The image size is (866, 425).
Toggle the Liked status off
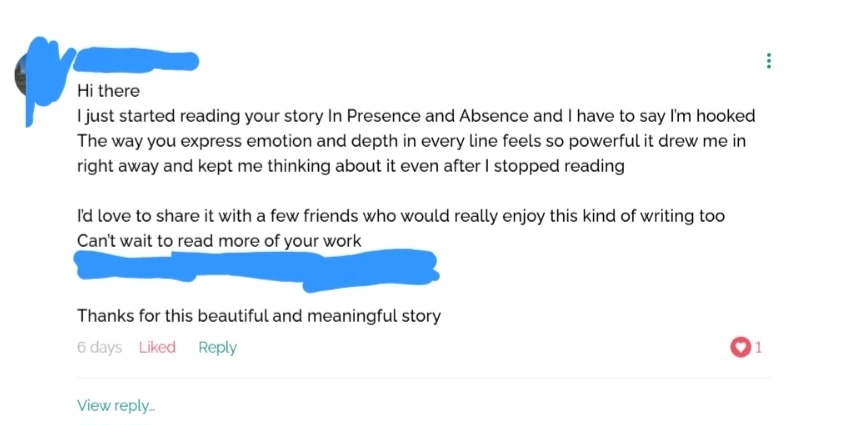156,347
